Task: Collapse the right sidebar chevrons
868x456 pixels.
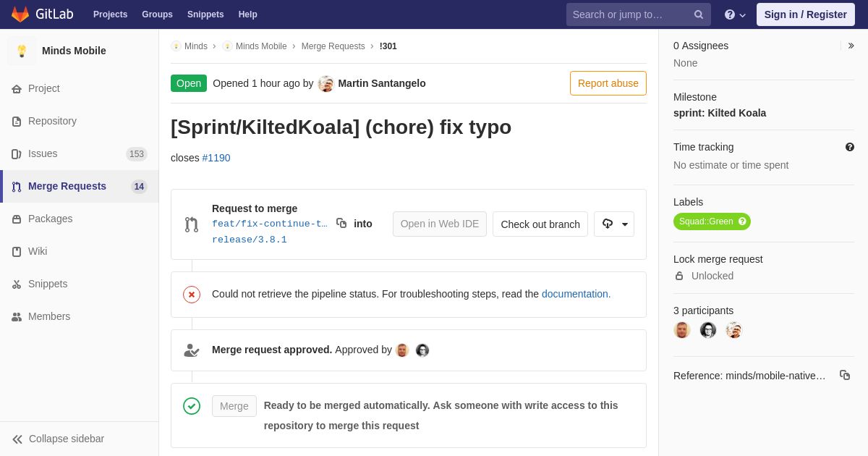Action: pyautogui.click(x=851, y=46)
